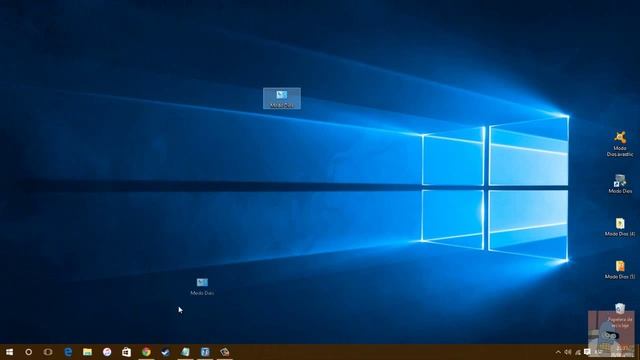Open the Action Center notifications icon
Image resolution: width=640 pixels, height=360 pixels.
587,352
